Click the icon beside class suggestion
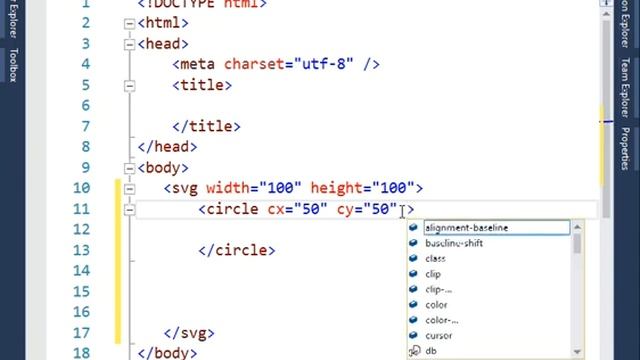 tap(413, 258)
